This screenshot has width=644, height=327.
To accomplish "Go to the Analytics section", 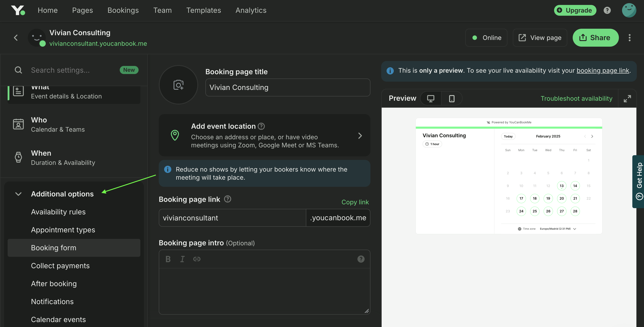I will pyautogui.click(x=250, y=10).
